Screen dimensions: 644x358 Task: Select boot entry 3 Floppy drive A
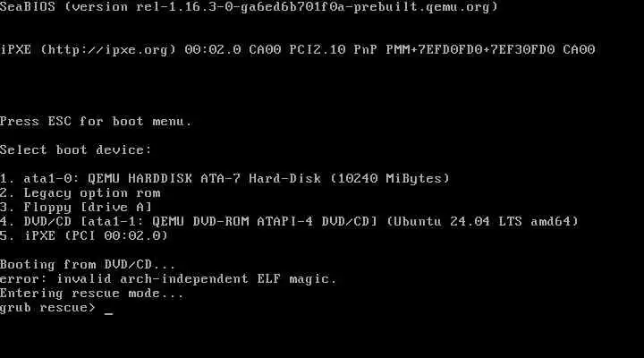pos(76,207)
